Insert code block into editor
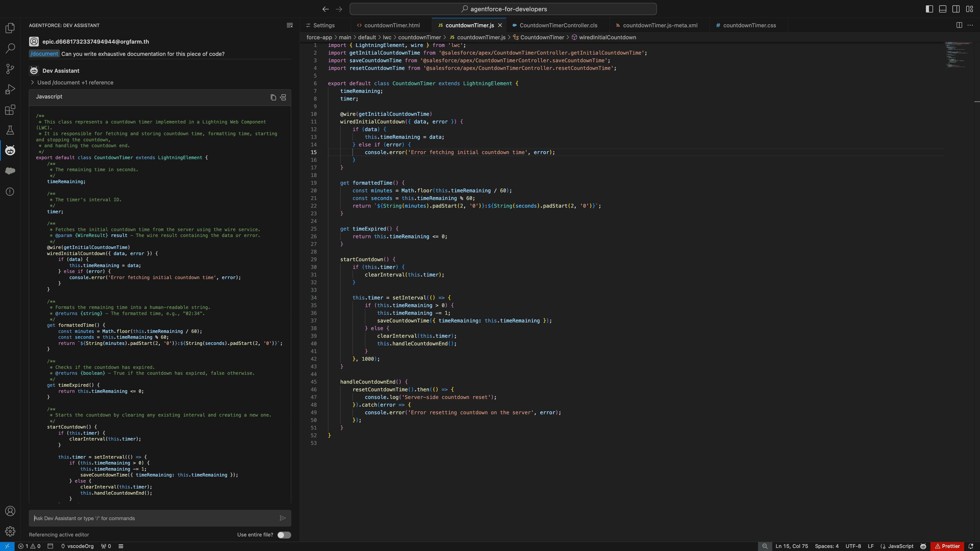 coord(283,97)
